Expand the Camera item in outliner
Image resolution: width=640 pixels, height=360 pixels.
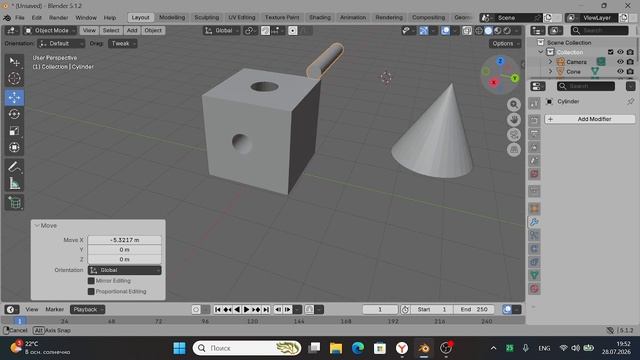550,62
